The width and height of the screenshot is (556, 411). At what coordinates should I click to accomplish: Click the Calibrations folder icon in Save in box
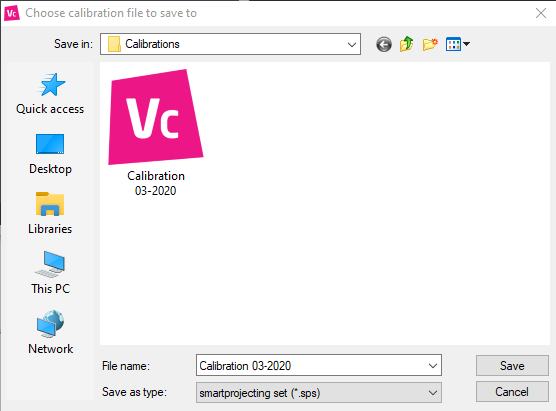coord(114,44)
